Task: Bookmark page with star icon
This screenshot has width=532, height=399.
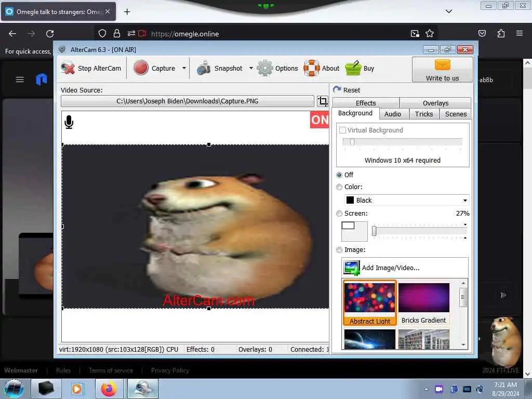Action: tap(430, 33)
